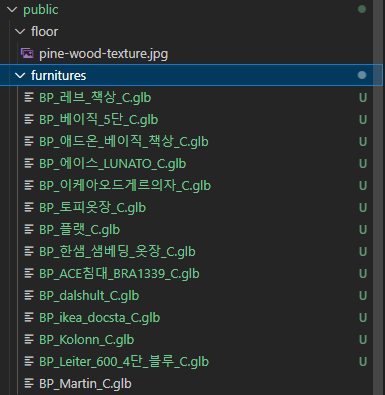Click file icon of BP_한샘_샘베딩_옷장_C.glb
This screenshot has height=395, width=385.
coord(29,251)
